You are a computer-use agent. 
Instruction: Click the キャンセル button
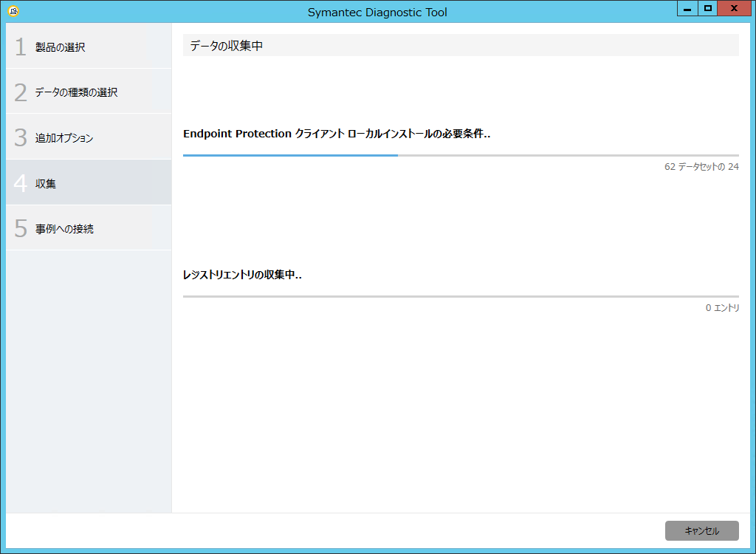click(x=701, y=531)
